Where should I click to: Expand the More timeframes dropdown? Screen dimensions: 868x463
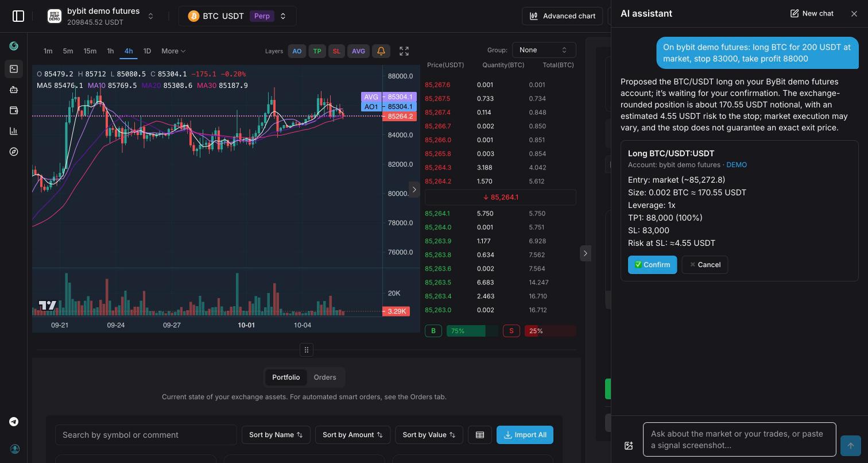click(173, 51)
